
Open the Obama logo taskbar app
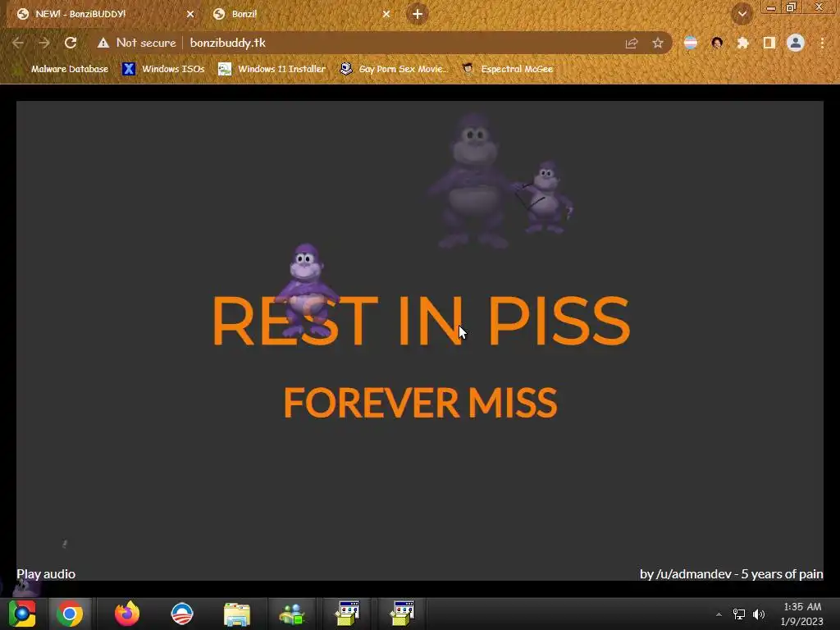(182, 614)
